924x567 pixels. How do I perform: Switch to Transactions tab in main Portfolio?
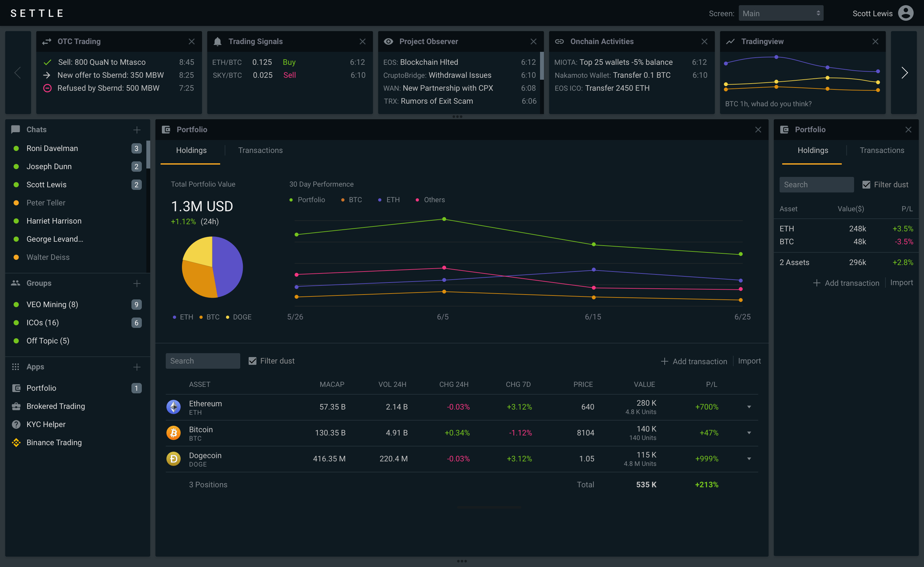[260, 150]
